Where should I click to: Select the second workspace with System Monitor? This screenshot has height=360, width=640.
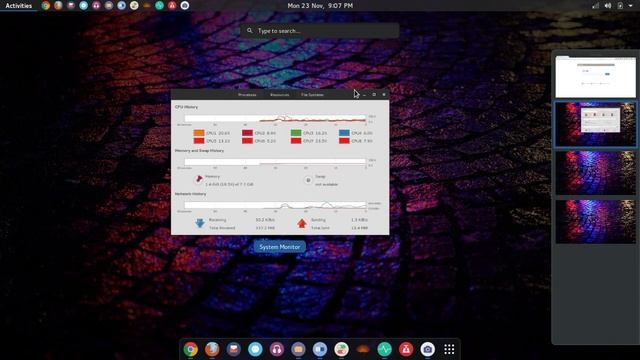coord(596,124)
